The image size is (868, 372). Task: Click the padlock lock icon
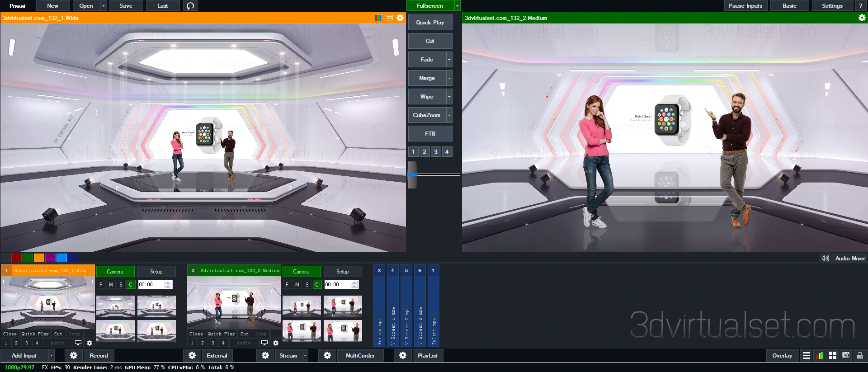tap(860, 355)
